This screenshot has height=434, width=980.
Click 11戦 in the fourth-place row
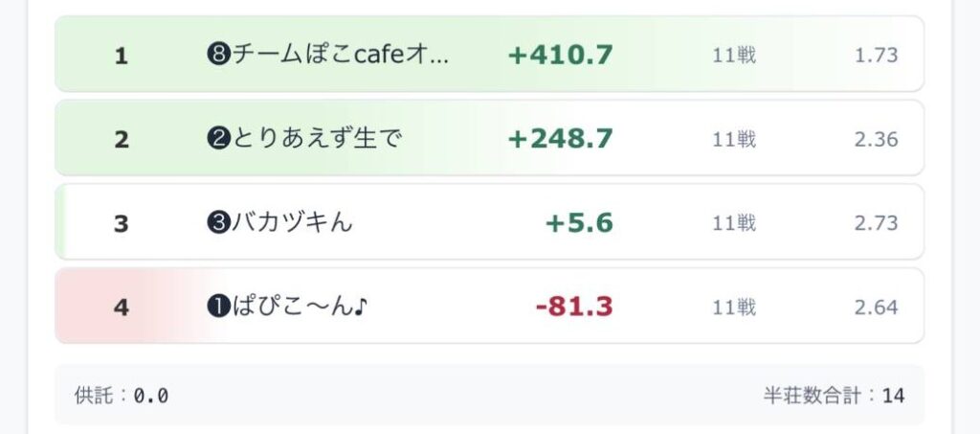pyautogui.click(x=734, y=307)
